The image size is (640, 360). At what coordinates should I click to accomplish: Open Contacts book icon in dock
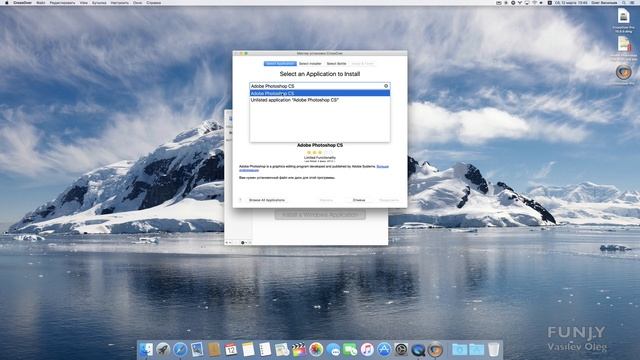pos(214,350)
